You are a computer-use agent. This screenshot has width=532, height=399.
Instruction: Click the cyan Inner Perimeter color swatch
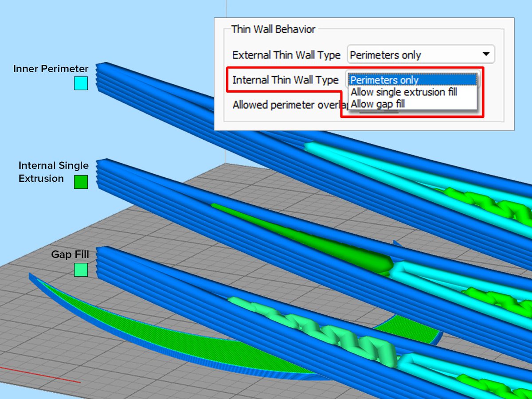coord(81,83)
